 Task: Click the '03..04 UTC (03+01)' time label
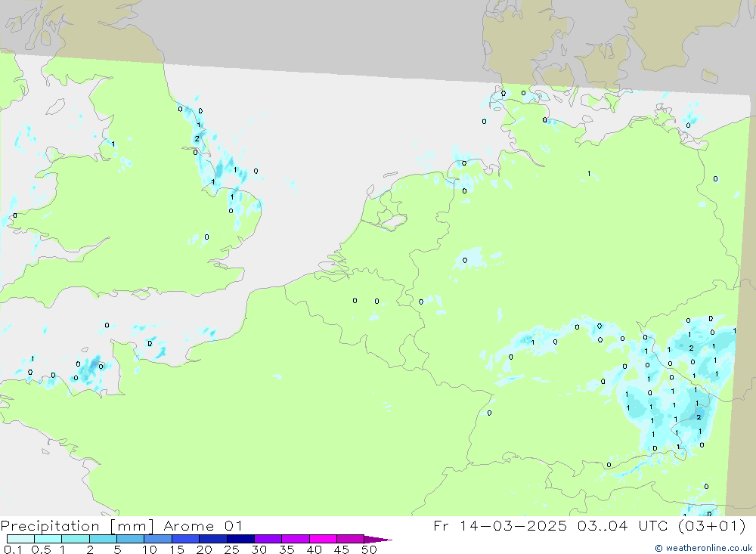pos(661,526)
